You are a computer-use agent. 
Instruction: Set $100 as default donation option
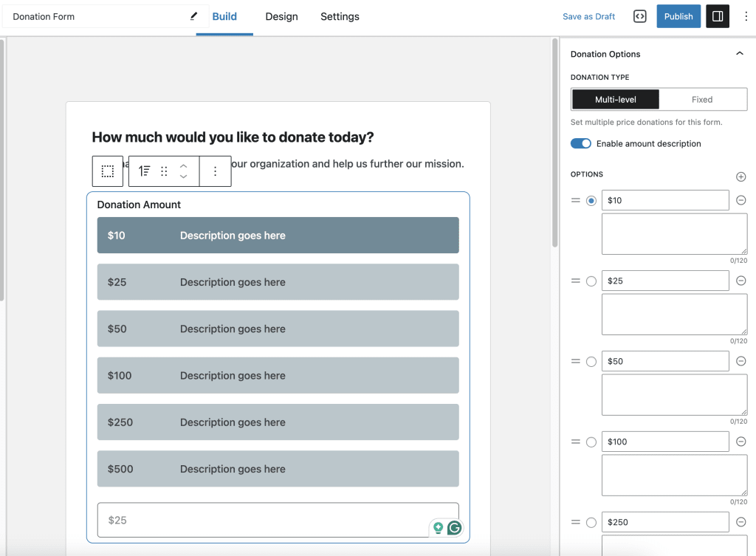[591, 442]
